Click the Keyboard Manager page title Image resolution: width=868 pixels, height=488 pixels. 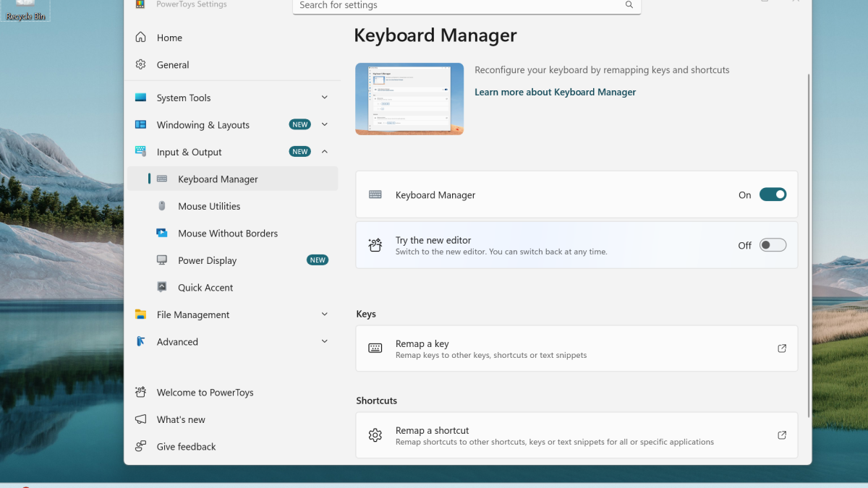coord(435,35)
